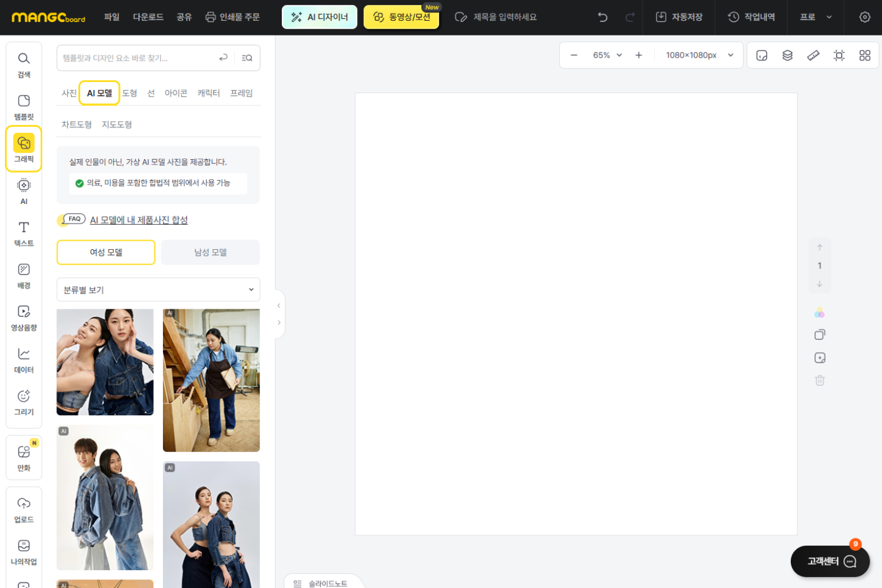The image size is (882, 588).
Task: Click the undo arrow icon
Action: [x=603, y=17]
